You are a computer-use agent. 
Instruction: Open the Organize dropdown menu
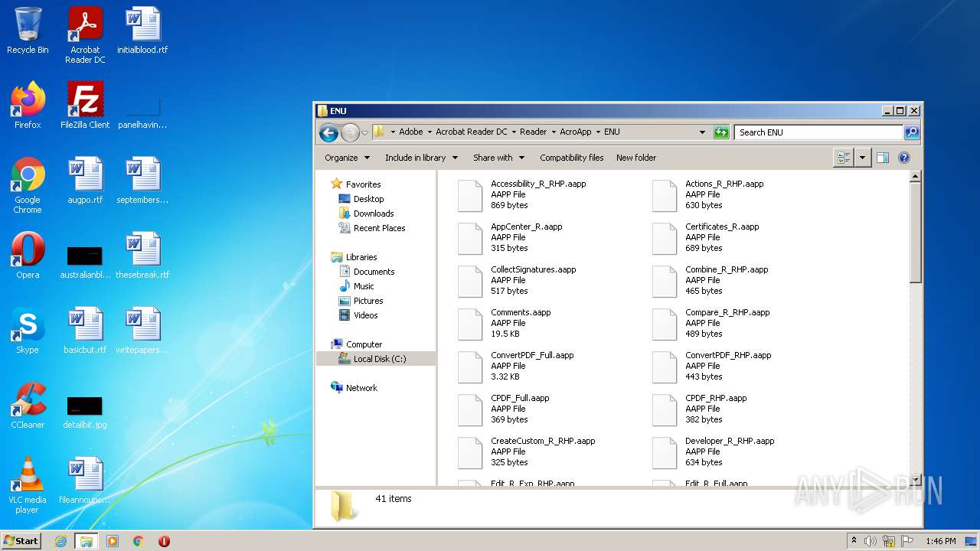(348, 158)
